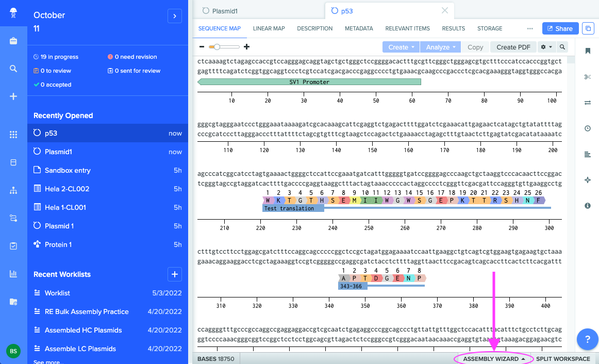Switch to the Linear Map tab

(x=269, y=29)
